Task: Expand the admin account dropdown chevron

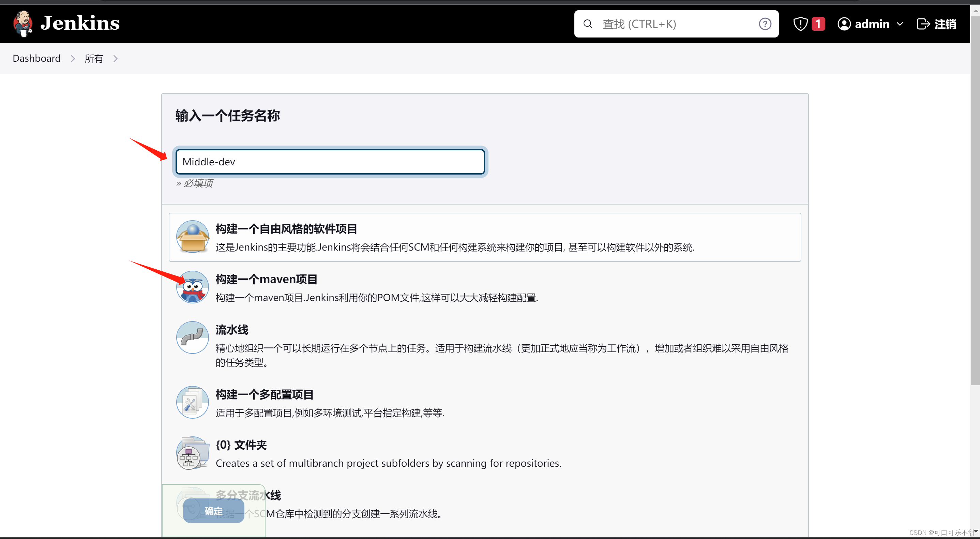Action: (901, 24)
